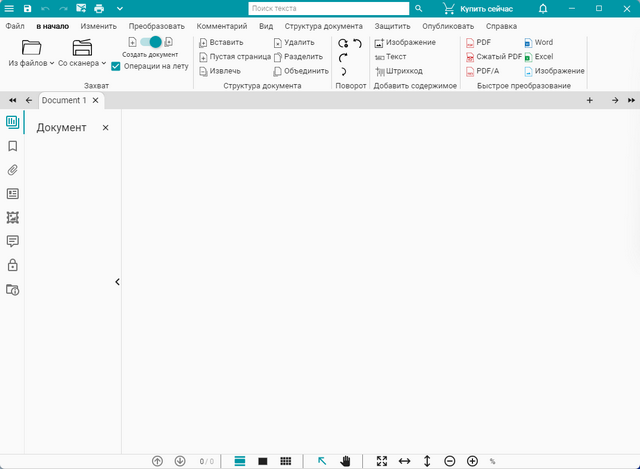Open the Файл menu

tap(15, 25)
